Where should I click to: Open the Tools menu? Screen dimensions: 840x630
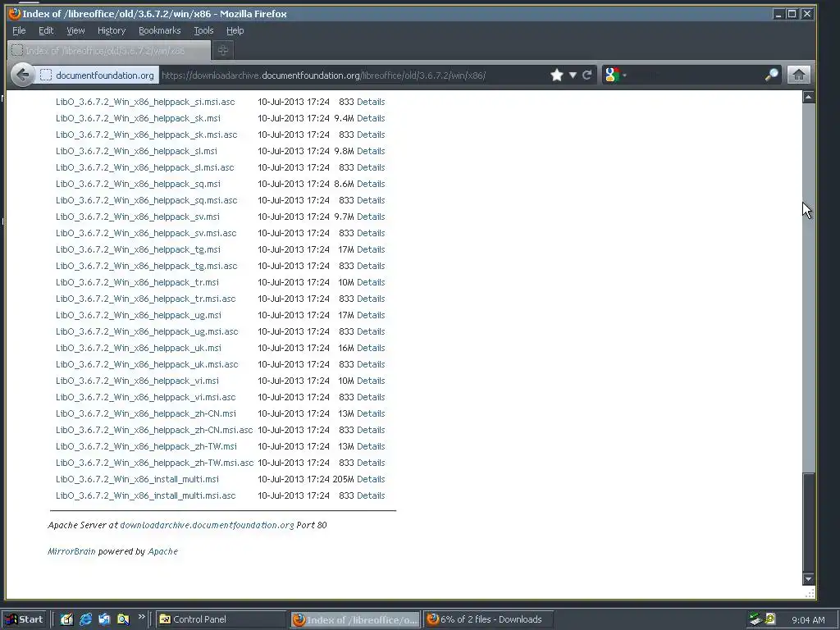click(x=203, y=30)
